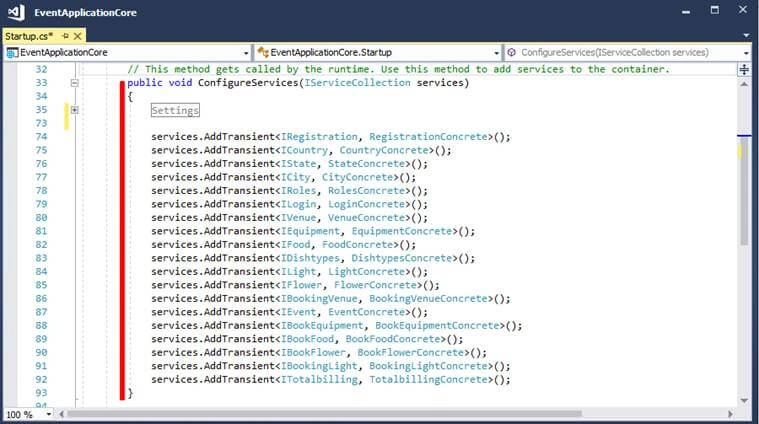Viewport: 759px width, 424px height.
Task: Click line number 33 in the margin
Action: click(41, 83)
